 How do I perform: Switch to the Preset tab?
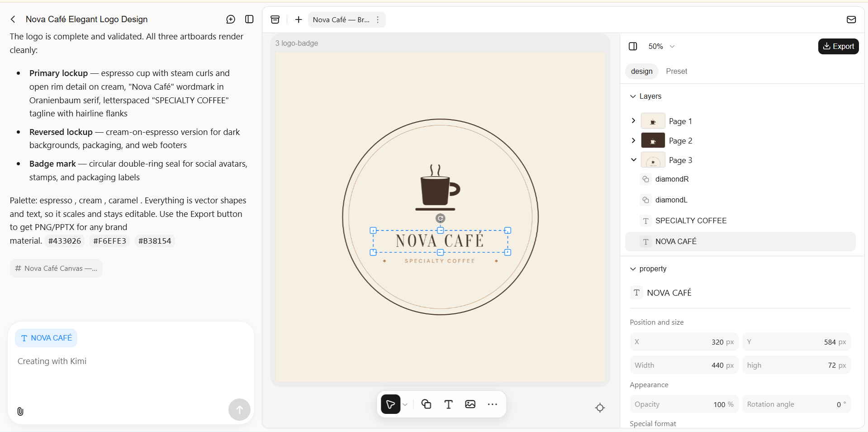pyautogui.click(x=676, y=71)
